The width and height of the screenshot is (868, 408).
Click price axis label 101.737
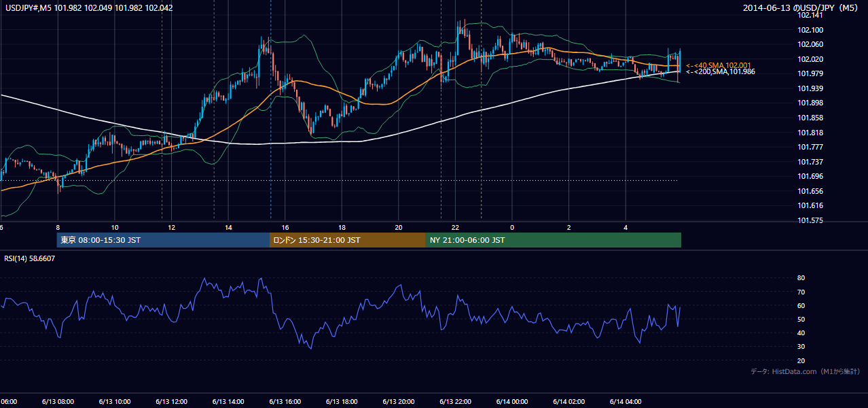(810, 162)
